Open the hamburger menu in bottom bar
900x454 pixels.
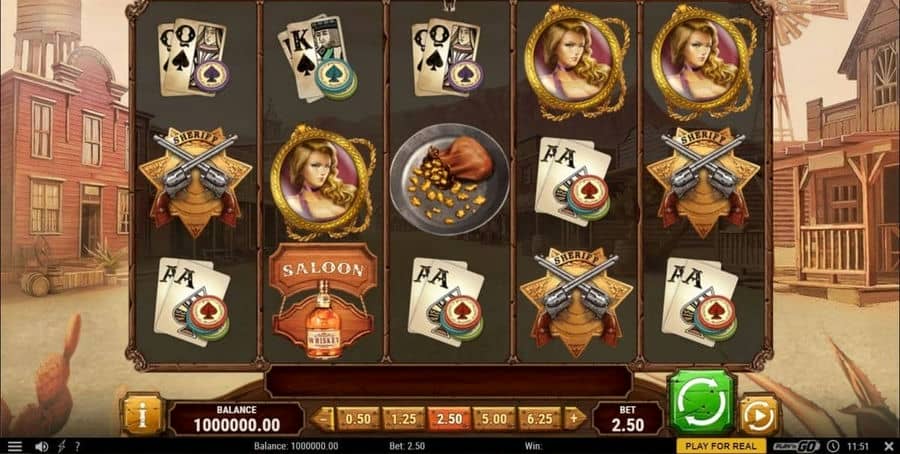[x=15, y=447]
